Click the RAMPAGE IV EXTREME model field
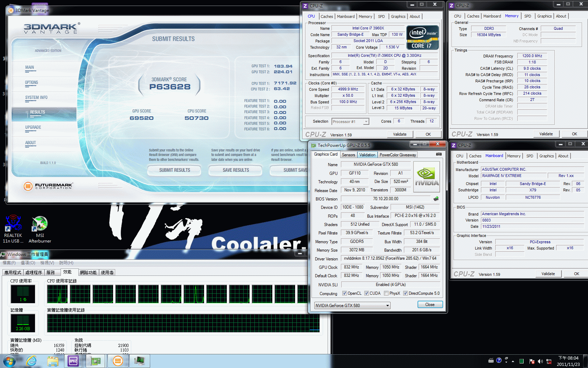588x368 pixels. coord(514,176)
